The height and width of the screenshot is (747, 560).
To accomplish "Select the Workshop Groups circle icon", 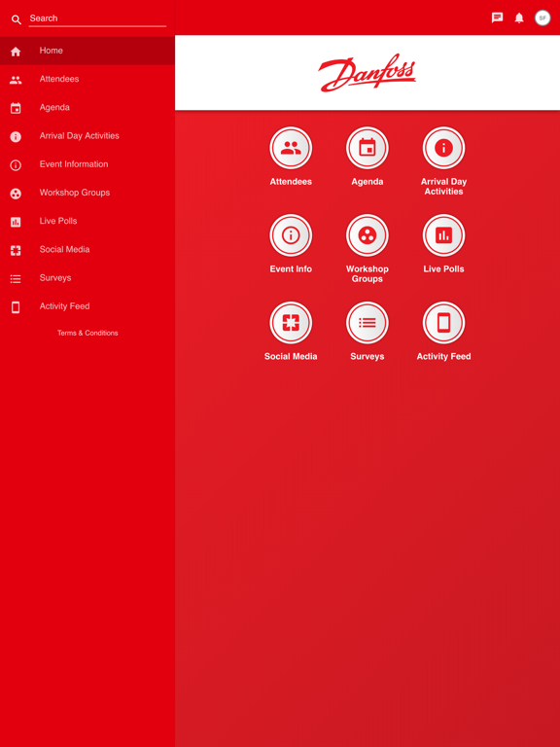I will coord(367,234).
